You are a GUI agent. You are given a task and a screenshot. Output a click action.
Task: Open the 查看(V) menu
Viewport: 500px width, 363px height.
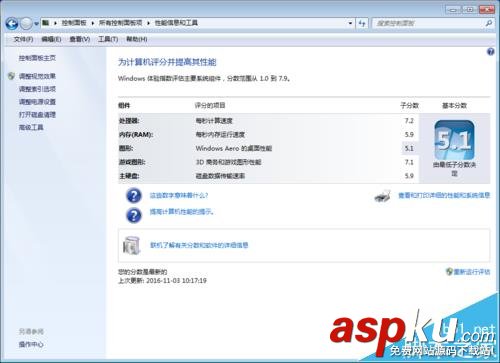click(80, 39)
